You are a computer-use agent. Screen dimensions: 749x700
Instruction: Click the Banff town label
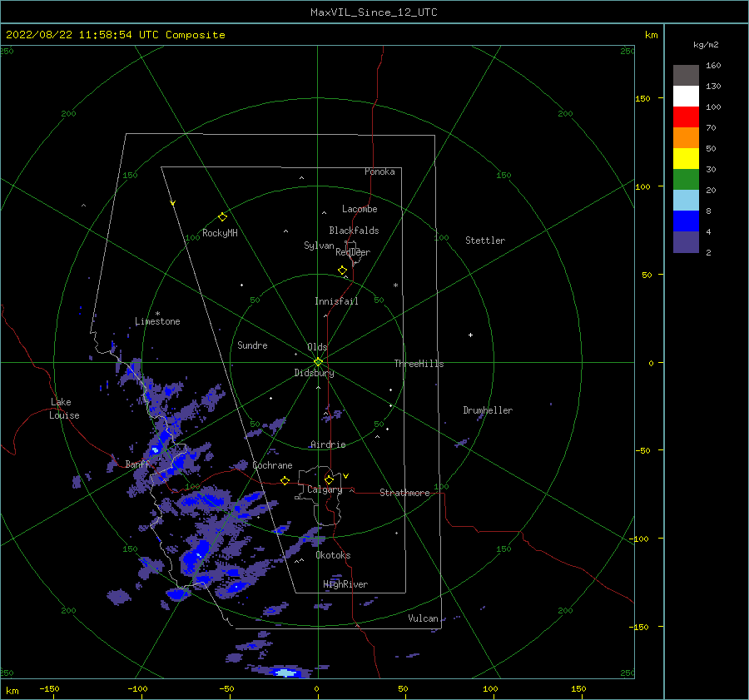pyautogui.click(x=137, y=464)
